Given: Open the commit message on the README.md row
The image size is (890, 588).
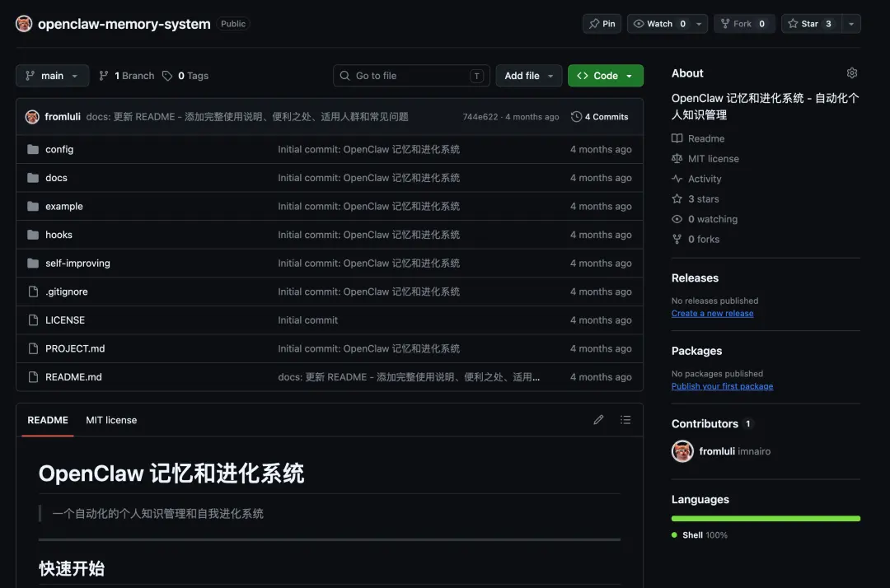Looking at the screenshot, I should coord(409,377).
